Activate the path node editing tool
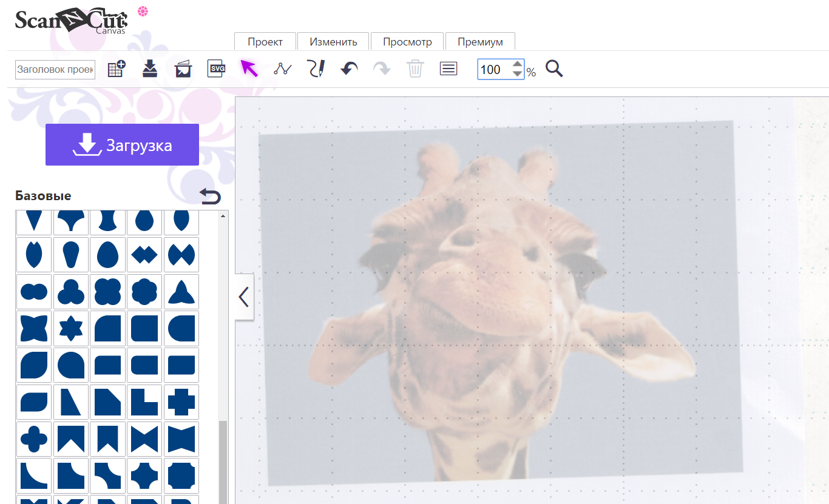 (x=283, y=69)
